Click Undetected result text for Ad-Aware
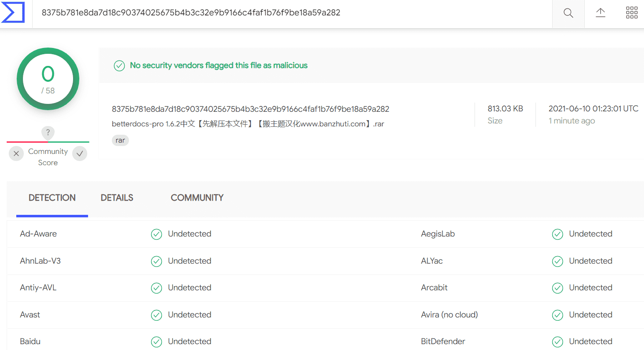The height and width of the screenshot is (350, 644). click(x=189, y=234)
